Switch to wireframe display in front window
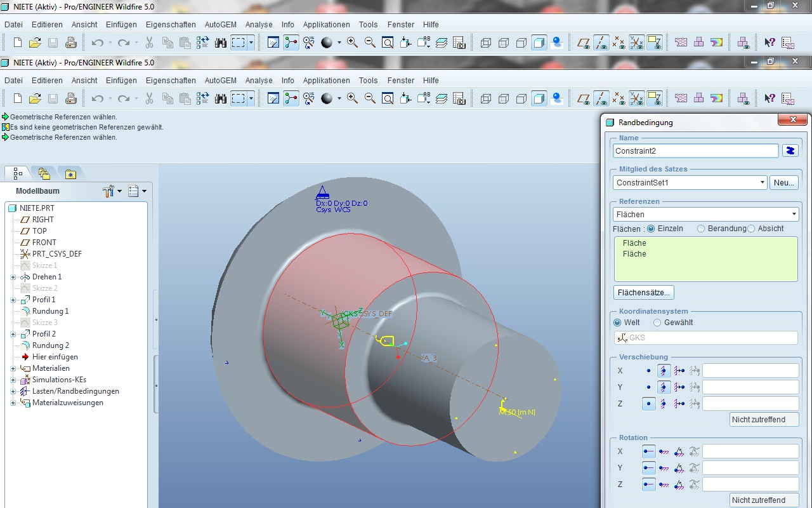The width and height of the screenshot is (812, 508). (486, 98)
